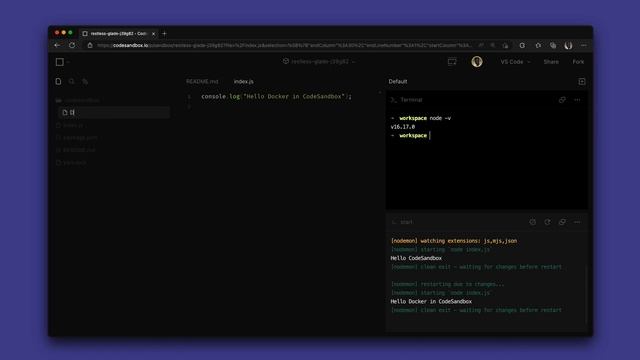Open browser three-dot menu
The image size is (640, 360).
point(584,45)
